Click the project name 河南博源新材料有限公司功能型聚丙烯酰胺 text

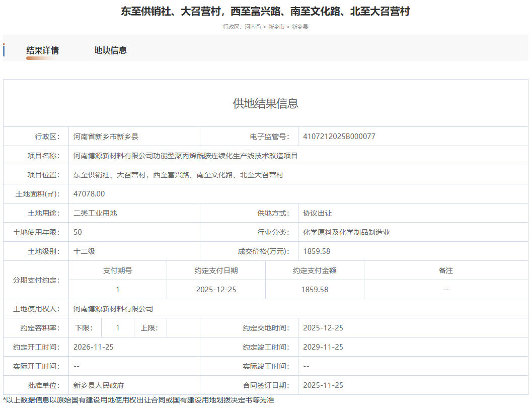(185, 156)
